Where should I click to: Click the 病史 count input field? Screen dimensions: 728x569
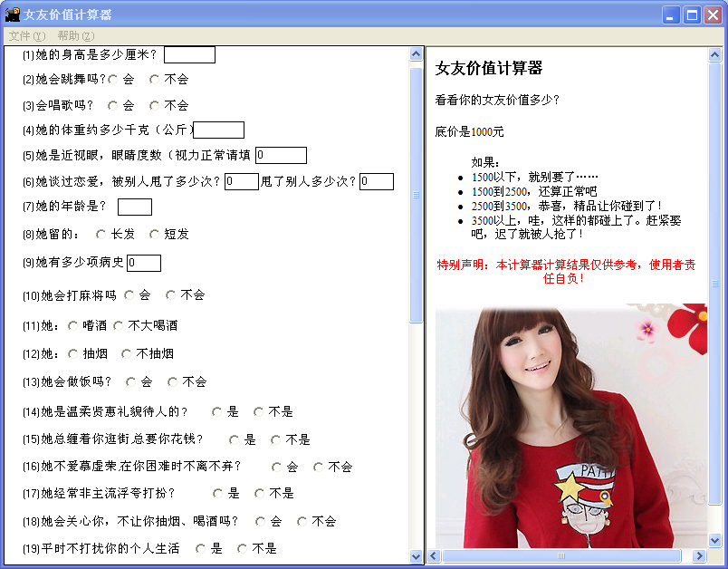144,263
